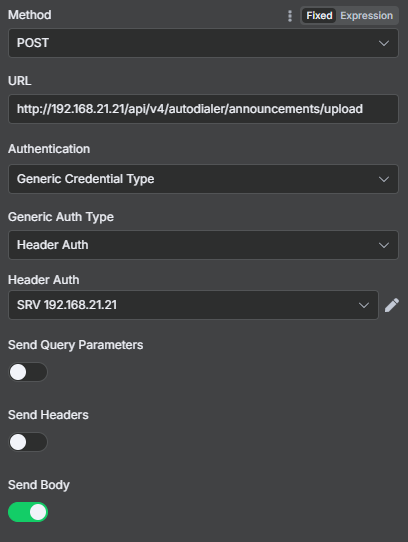
Task: Click the chevron arrow in Method dropdown
Action: [x=384, y=43]
